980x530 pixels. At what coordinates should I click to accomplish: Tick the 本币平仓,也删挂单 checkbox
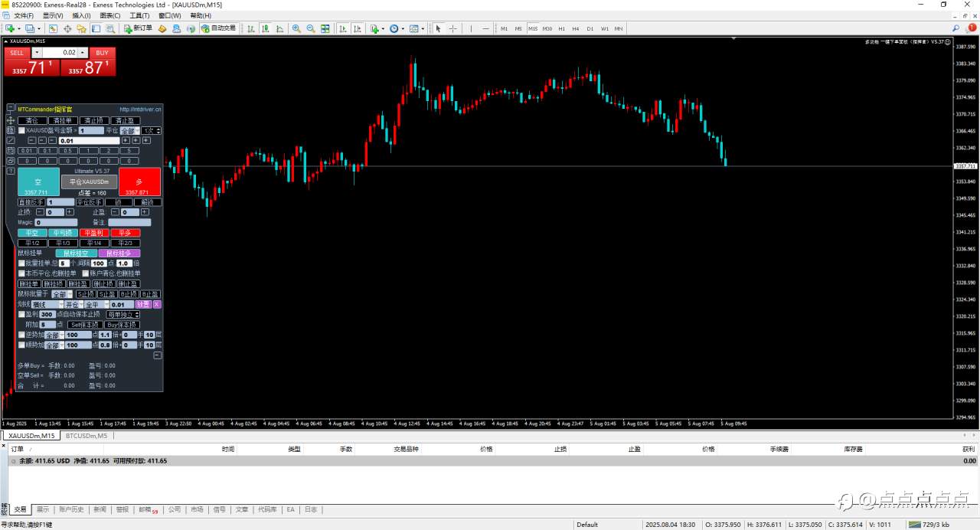[x=21, y=273]
